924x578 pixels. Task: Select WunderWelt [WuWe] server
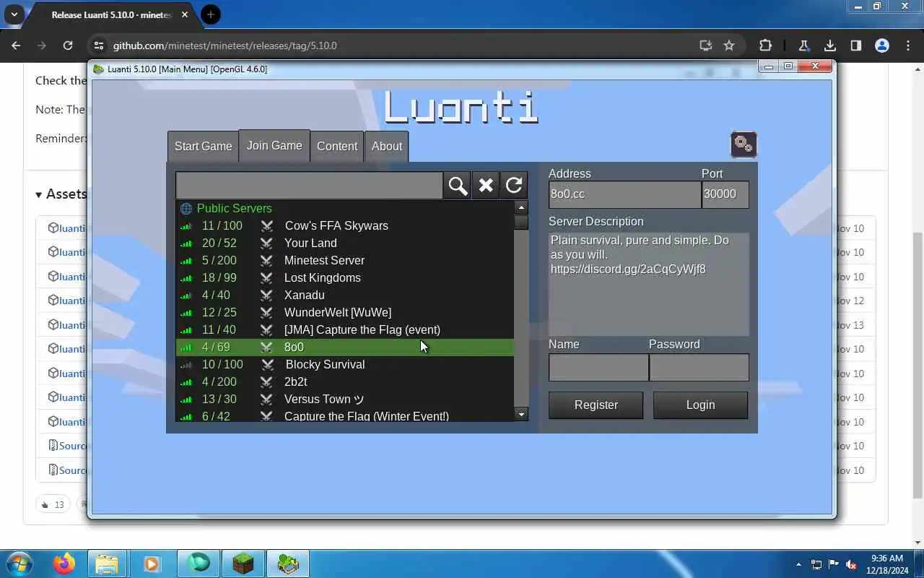(345, 313)
